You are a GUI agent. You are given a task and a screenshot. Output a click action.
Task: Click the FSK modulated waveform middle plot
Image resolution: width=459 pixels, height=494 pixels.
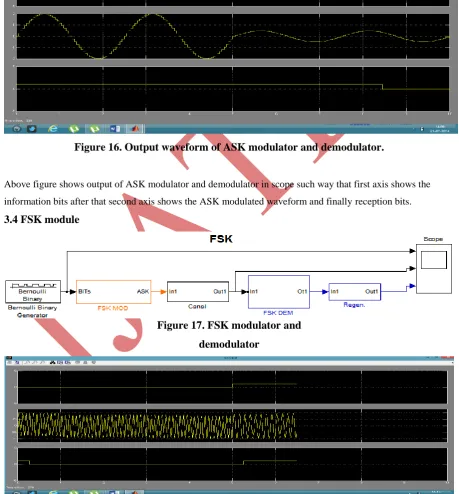tap(232, 425)
